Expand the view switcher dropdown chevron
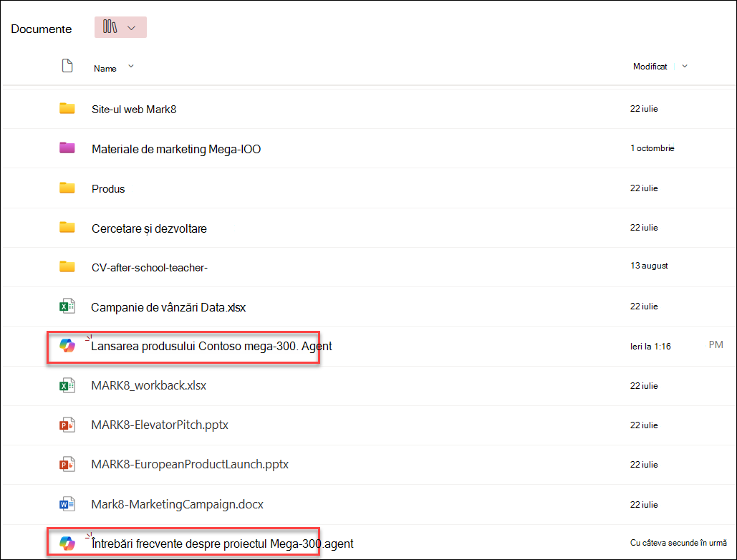The height and width of the screenshot is (560, 737). (x=132, y=28)
